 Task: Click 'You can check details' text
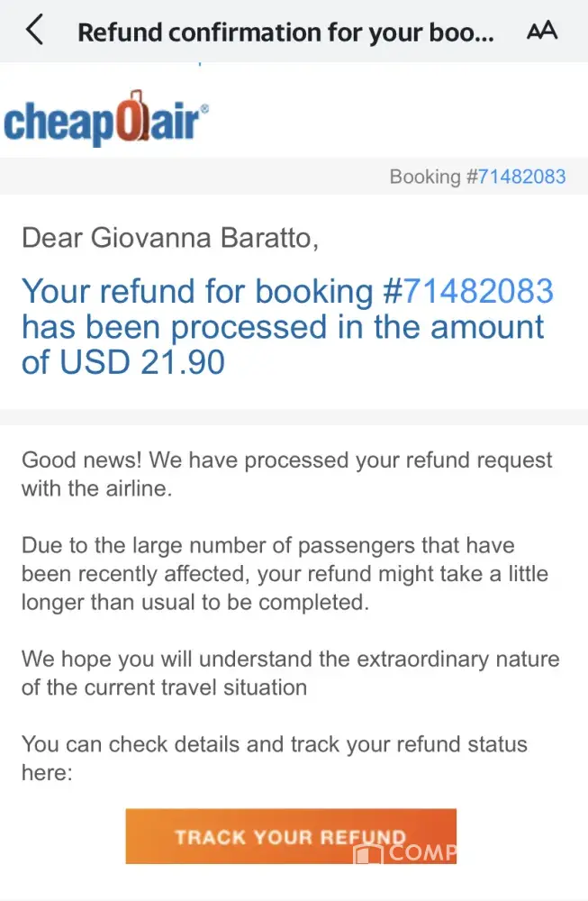tap(274, 745)
